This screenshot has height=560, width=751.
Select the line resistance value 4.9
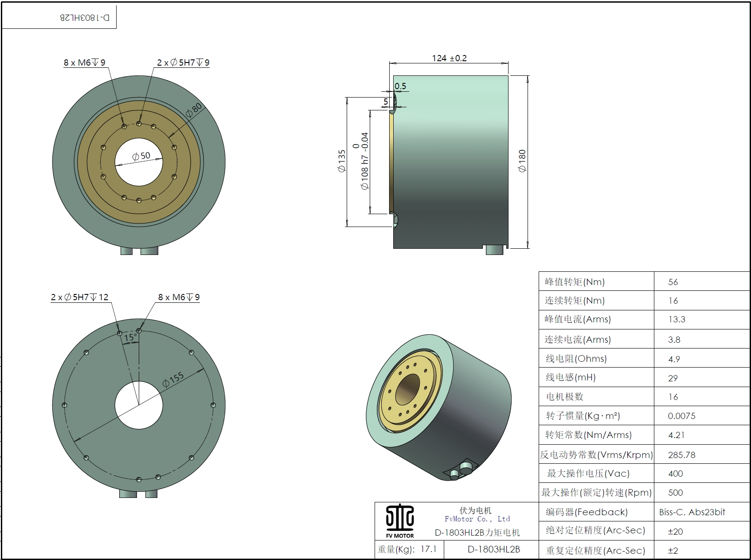click(674, 359)
